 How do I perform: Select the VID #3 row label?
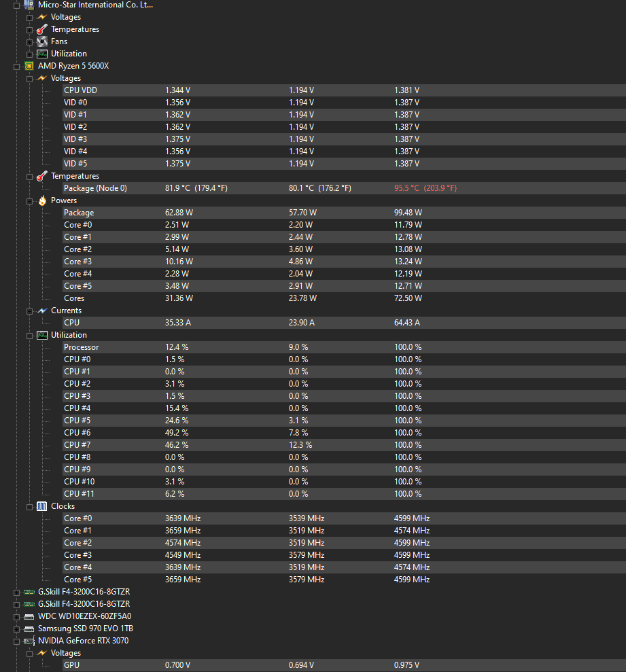coord(75,139)
